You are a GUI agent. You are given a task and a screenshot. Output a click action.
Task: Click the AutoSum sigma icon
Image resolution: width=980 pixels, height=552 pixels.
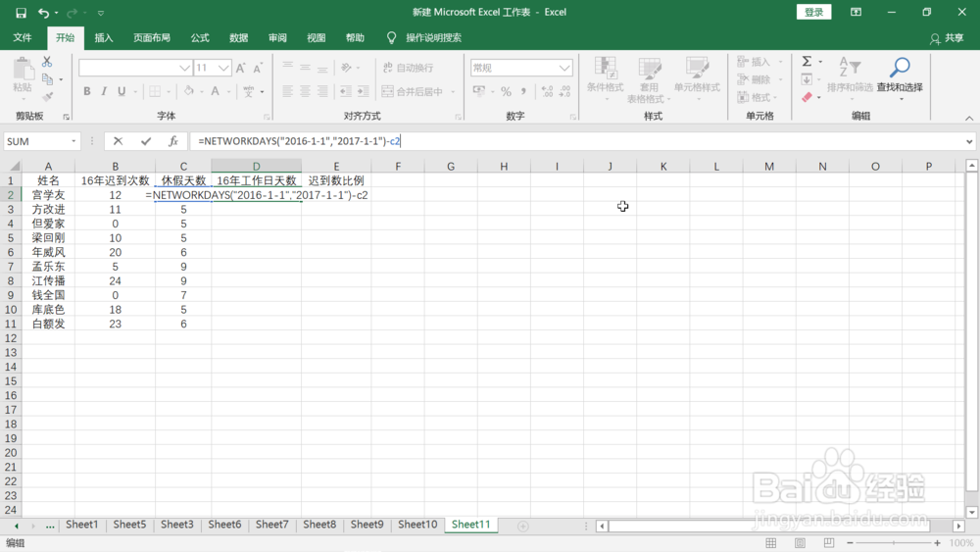click(x=807, y=61)
